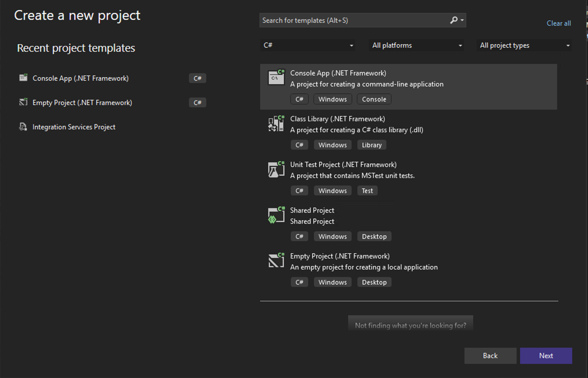Select Console App (.NET Framework) under recent templates
This screenshot has width=588, height=378.
tap(80, 78)
